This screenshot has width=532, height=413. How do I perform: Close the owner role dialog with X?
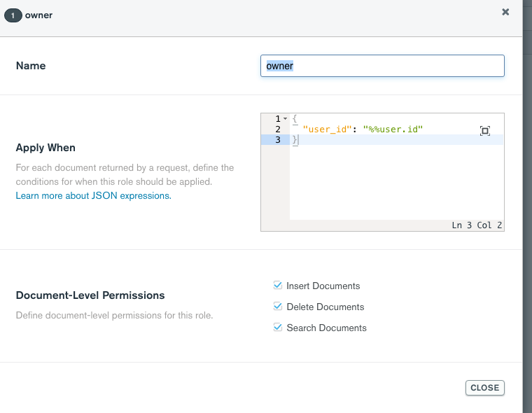click(x=505, y=12)
